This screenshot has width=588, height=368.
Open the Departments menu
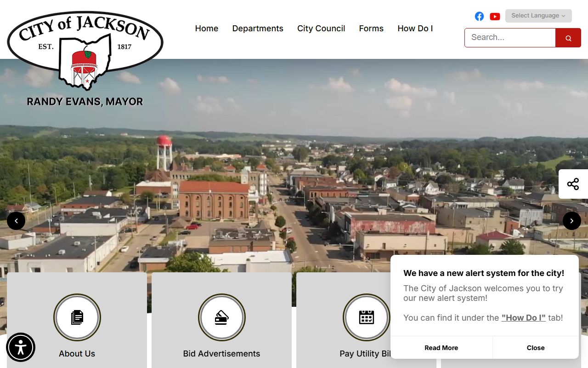(258, 29)
